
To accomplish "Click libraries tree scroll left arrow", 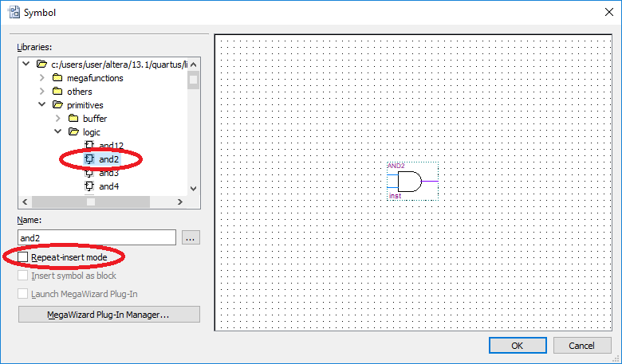I will [x=25, y=202].
